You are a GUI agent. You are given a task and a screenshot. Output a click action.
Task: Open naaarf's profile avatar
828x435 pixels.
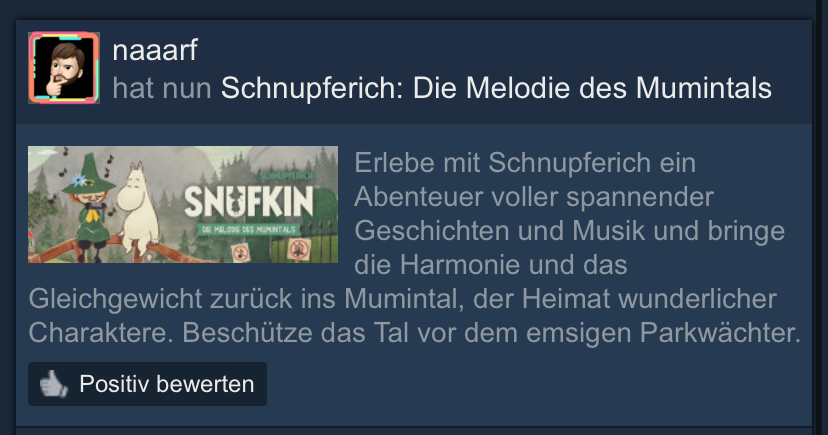pyautogui.click(x=64, y=68)
